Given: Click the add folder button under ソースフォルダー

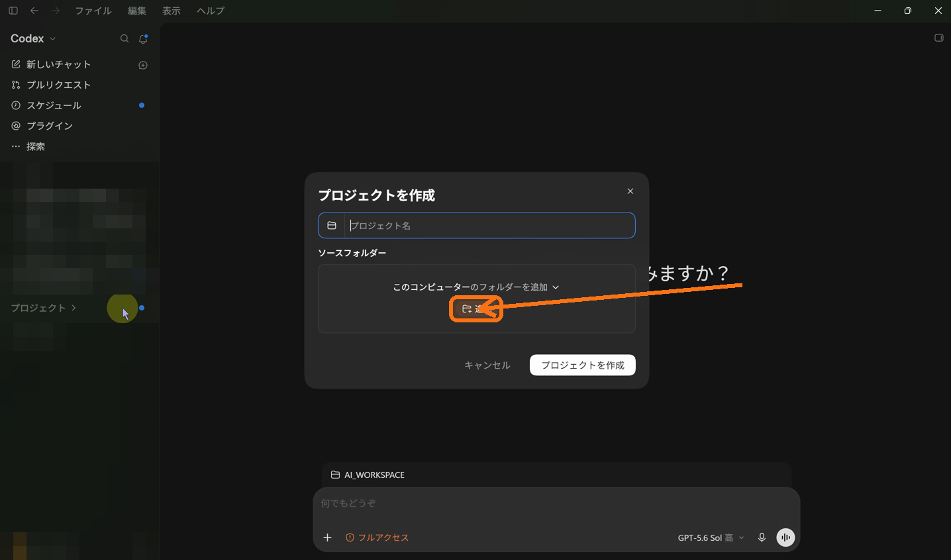Looking at the screenshot, I should (x=476, y=309).
